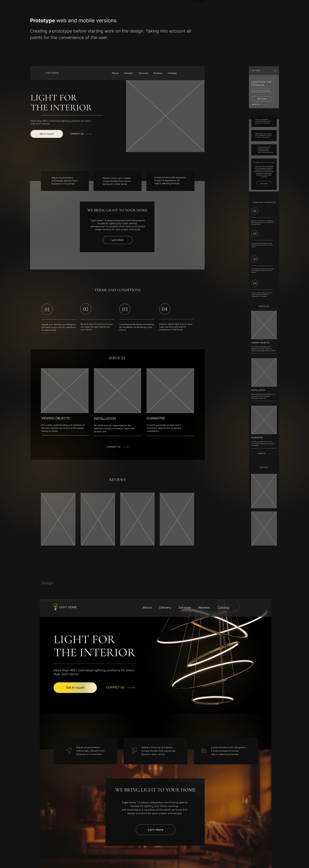Click the lightbulb logo icon in the design header

pos(55,607)
